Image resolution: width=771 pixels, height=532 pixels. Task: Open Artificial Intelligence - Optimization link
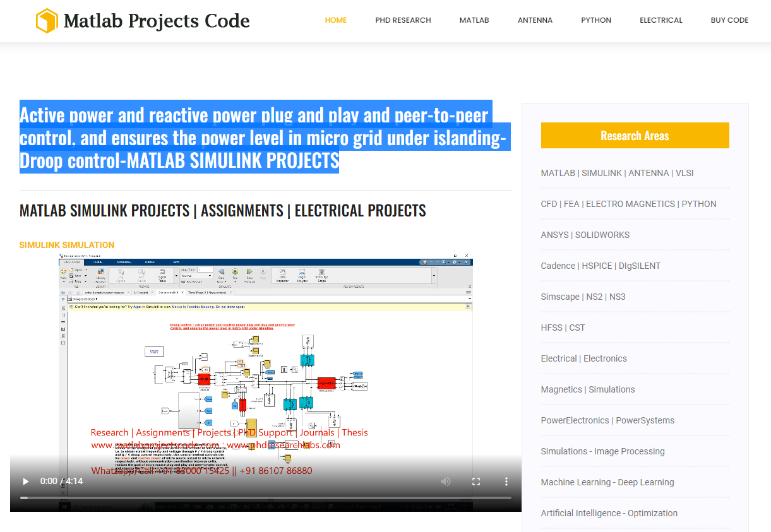click(x=609, y=513)
